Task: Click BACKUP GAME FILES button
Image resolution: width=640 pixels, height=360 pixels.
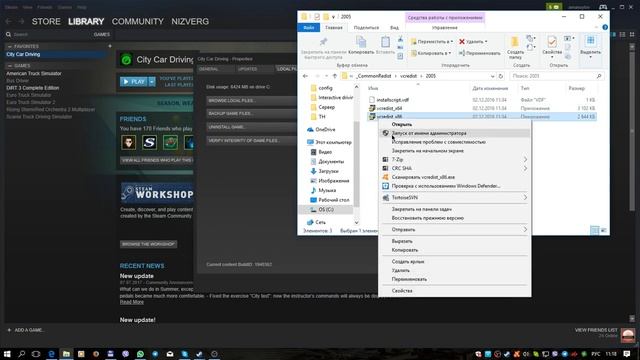Action: coord(251,113)
